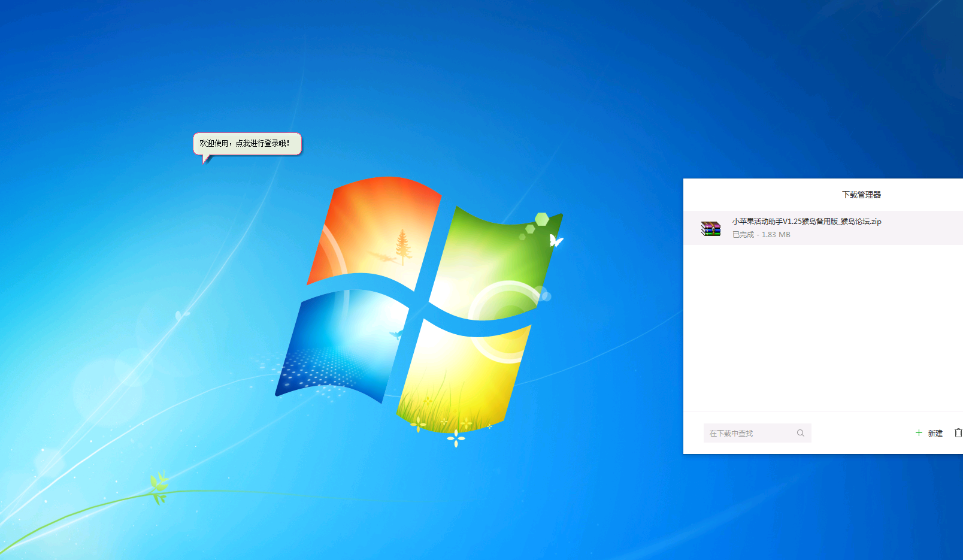Click the 下载管理器 title
Viewport: 963px width, 560px height.
click(x=861, y=195)
